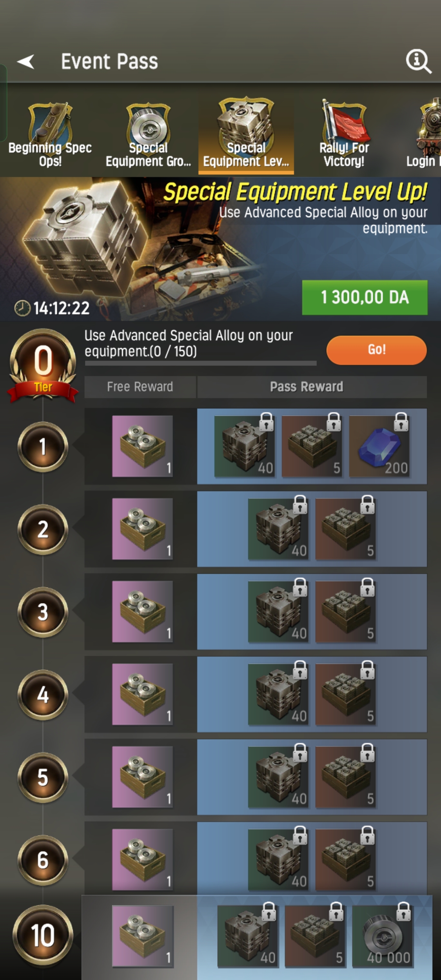Tap the locked blue gem reward 200
This screenshot has height=980, width=441.
point(379,446)
